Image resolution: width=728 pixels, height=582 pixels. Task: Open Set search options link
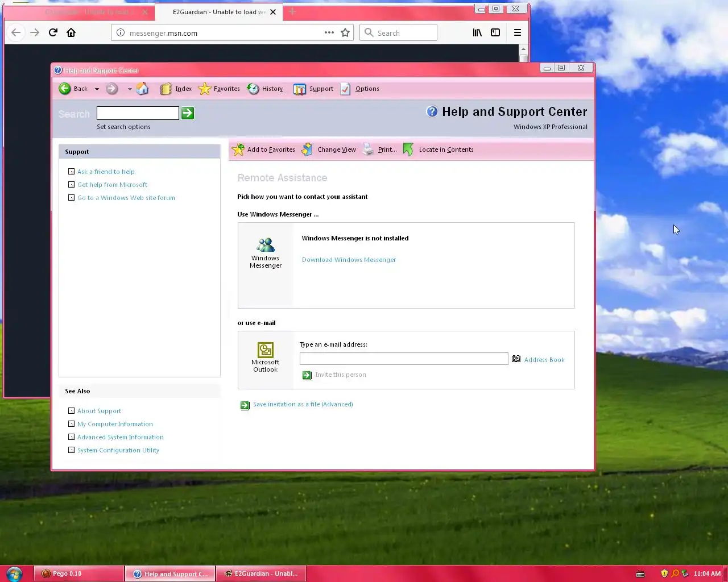[123, 127]
